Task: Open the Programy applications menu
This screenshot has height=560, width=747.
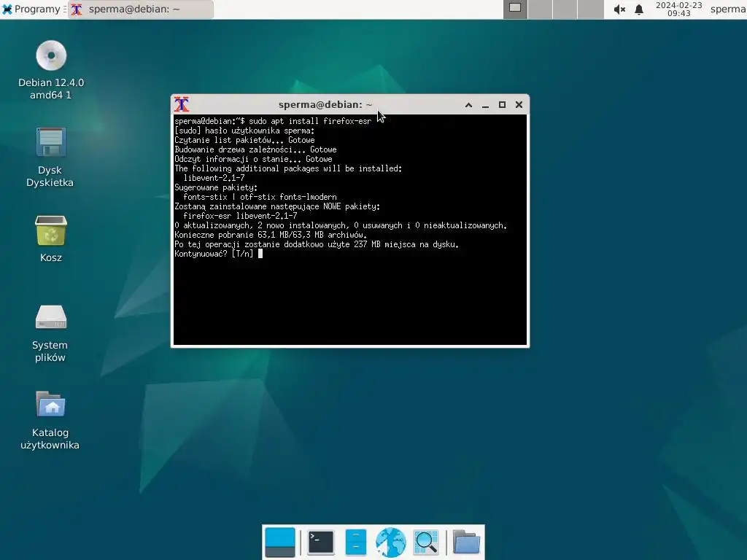Action: 31,9
